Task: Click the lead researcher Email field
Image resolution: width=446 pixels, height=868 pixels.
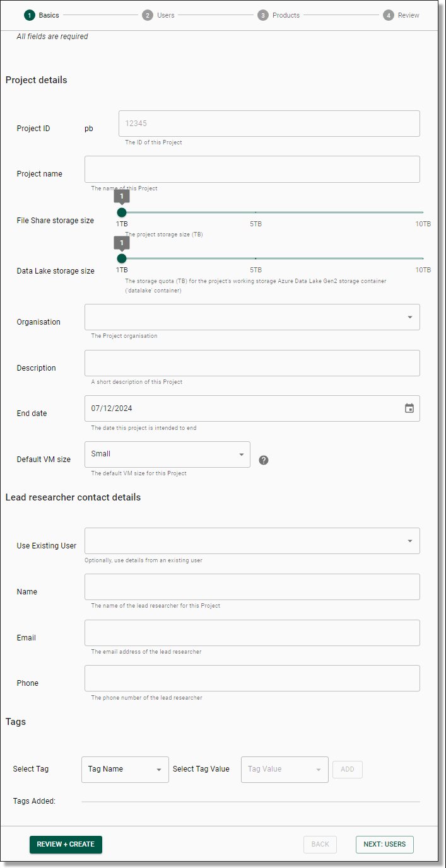Action: click(x=252, y=632)
